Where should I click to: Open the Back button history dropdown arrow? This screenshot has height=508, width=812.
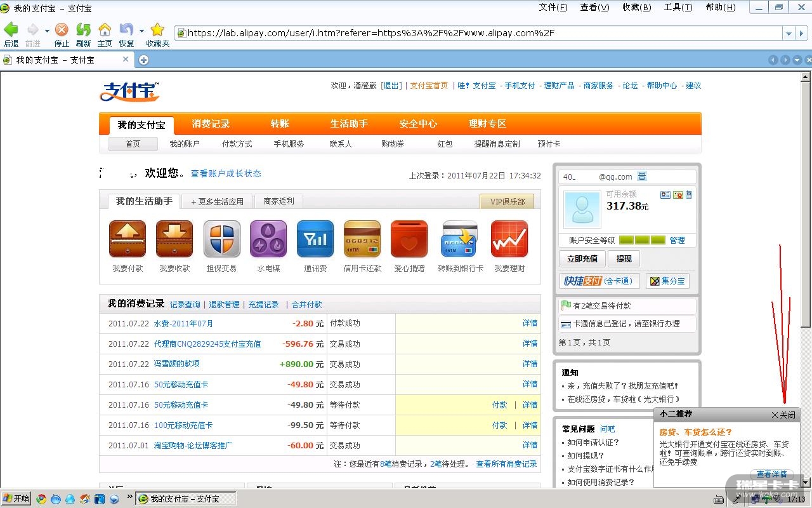point(46,30)
